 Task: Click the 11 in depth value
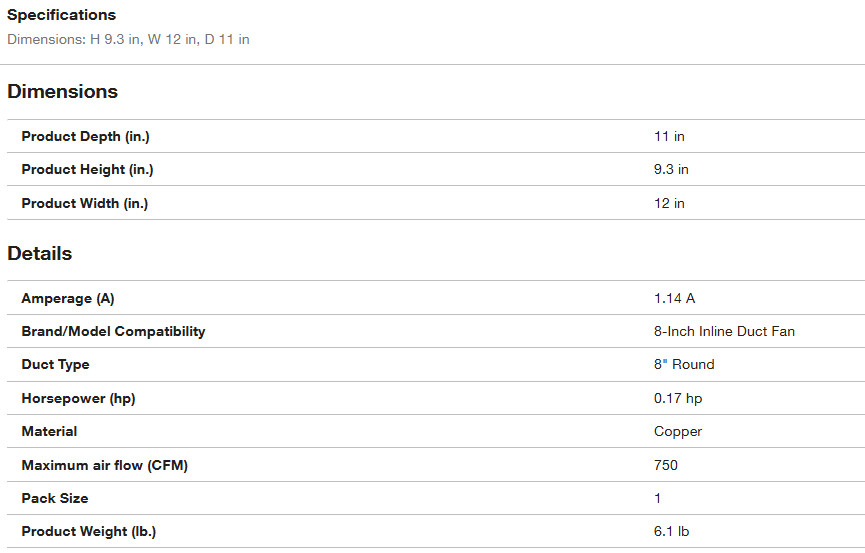[669, 136]
